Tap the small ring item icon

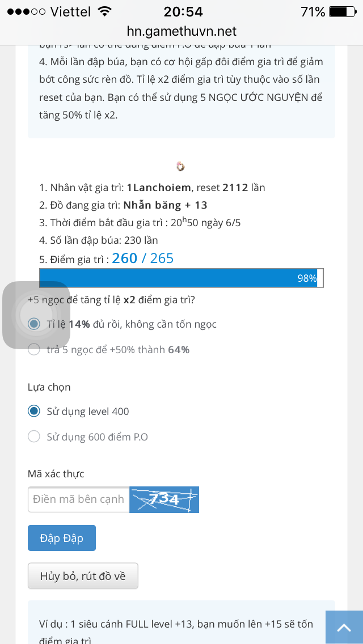[x=181, y=166]
